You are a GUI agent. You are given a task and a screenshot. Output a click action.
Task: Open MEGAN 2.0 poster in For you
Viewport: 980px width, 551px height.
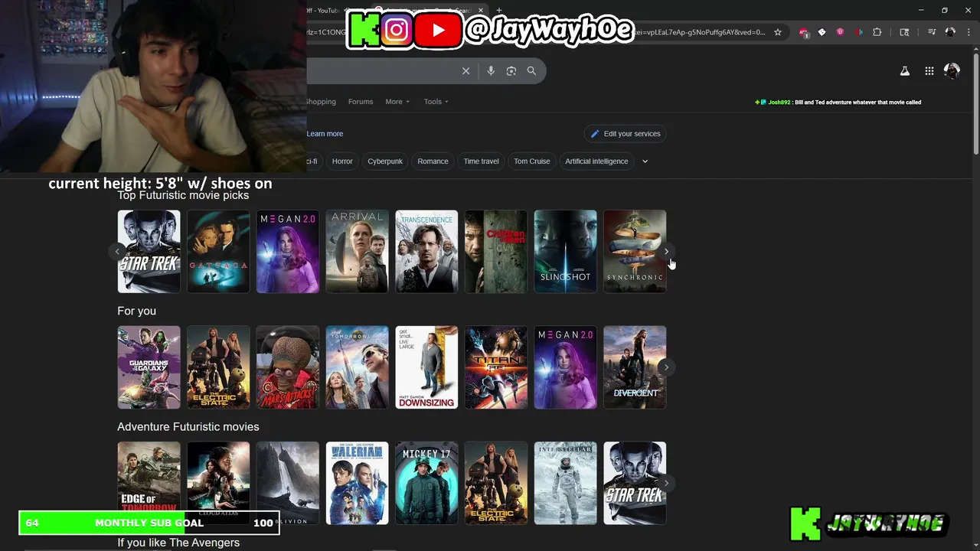click(565, 367)
